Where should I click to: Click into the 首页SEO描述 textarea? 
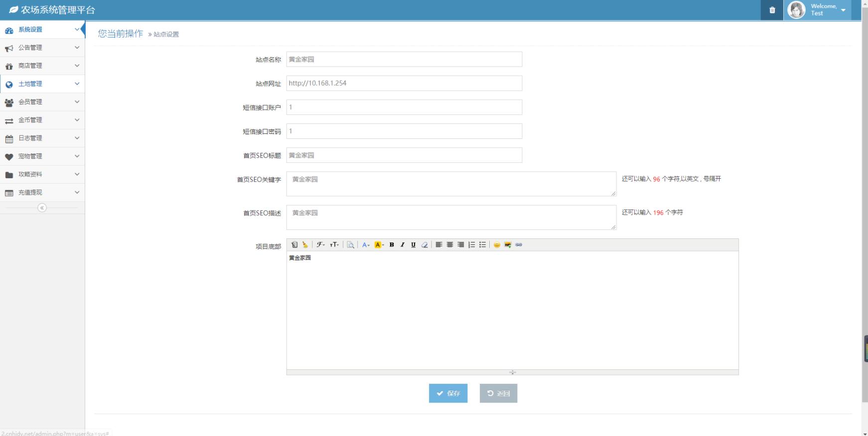pyautogui.click(x=451, y=218)
